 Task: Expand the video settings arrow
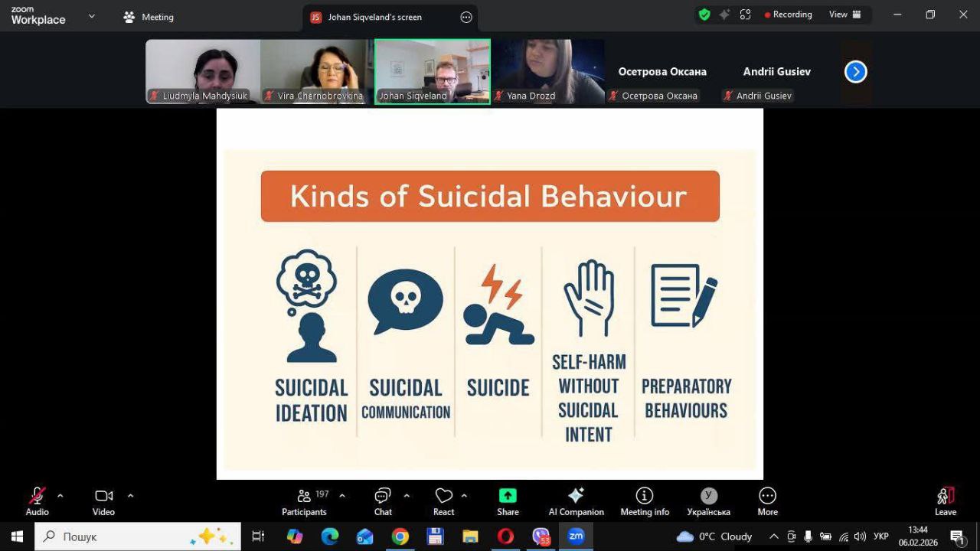point(130,496)
